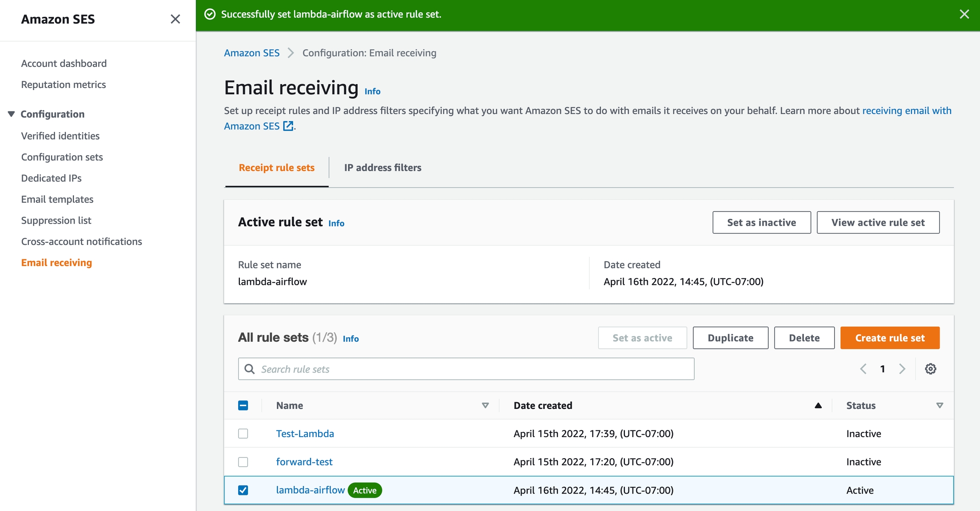
Task: Check the Test-Lambda rule set checkbox
Action: tap(243, 434)
